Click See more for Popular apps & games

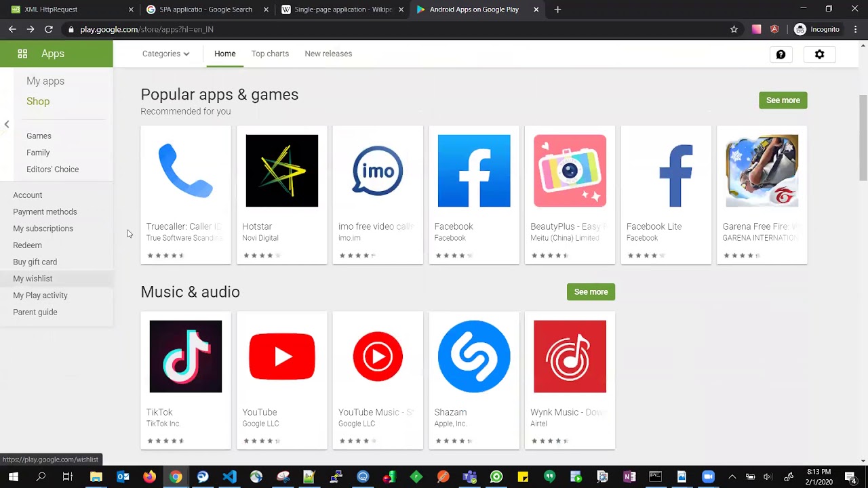[783, 100]
